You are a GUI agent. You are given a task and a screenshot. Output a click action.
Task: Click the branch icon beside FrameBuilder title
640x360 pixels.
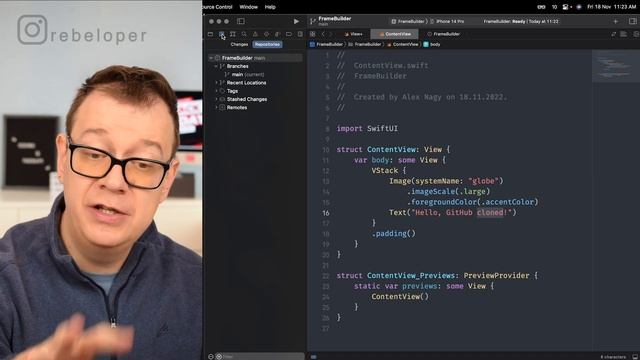[313, 21]
